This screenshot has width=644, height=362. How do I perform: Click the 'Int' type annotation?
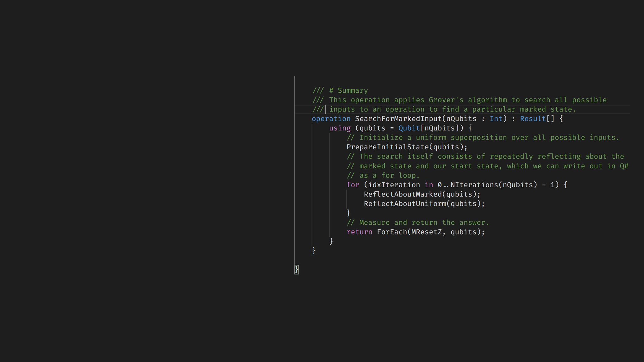(496, 119)
